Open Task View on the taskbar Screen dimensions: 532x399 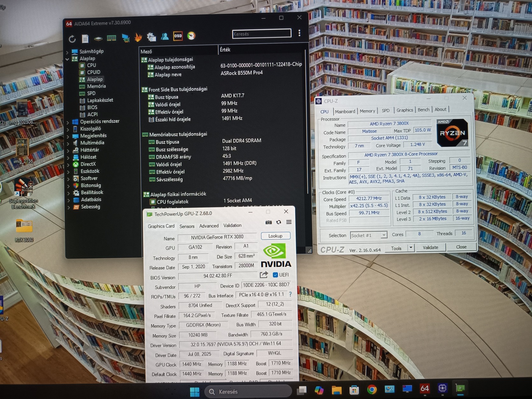click(302, 390)
